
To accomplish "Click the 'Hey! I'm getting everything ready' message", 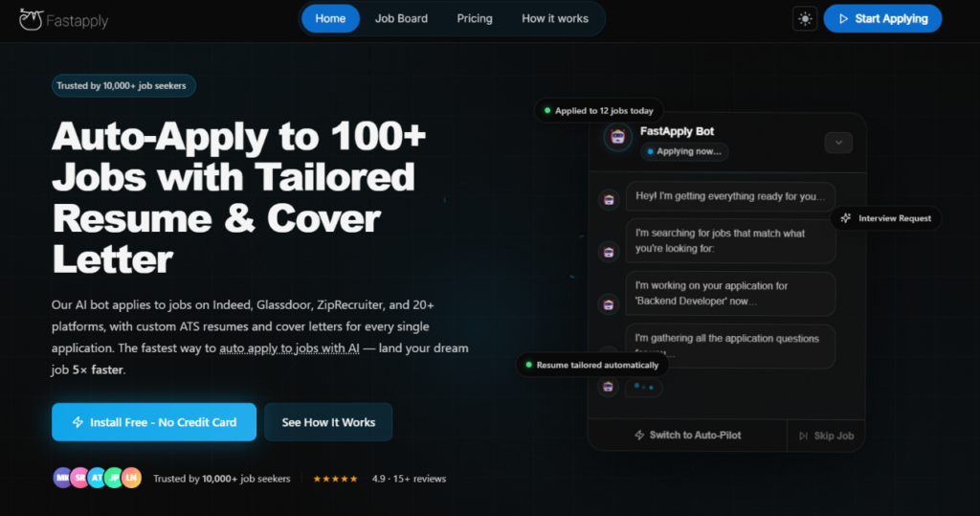I will [730, 196].
